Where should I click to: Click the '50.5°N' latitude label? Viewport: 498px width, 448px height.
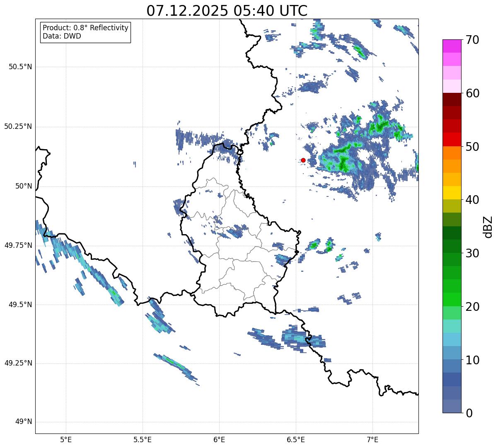point(20,67)
